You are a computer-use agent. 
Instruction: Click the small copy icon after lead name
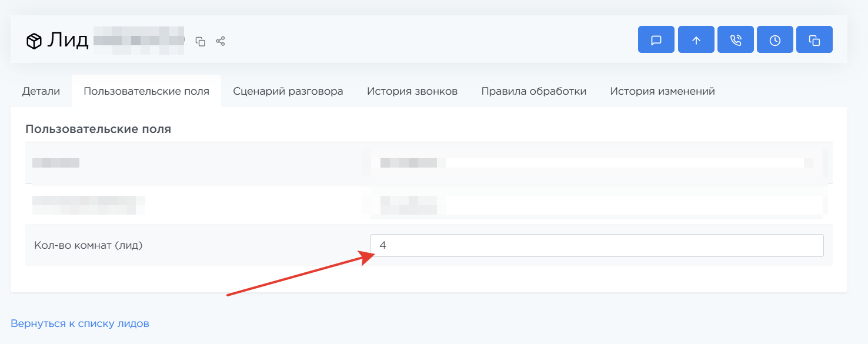pyautogui.click(x=201, y=41)
